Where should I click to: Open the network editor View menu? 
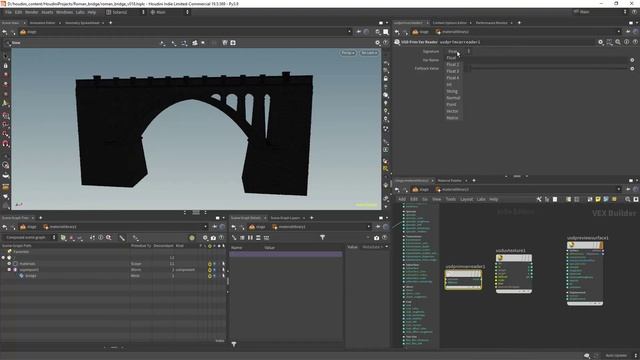[437, 199]
